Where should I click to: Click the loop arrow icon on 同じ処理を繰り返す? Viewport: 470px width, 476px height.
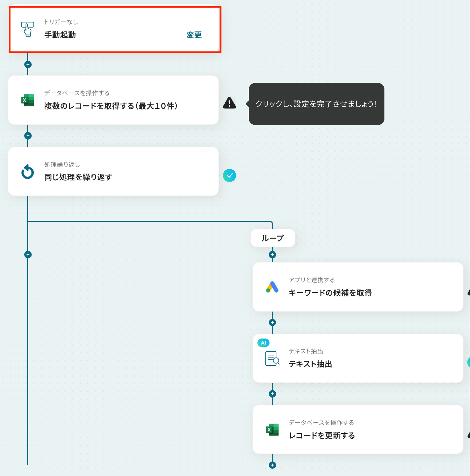(28, 172)
